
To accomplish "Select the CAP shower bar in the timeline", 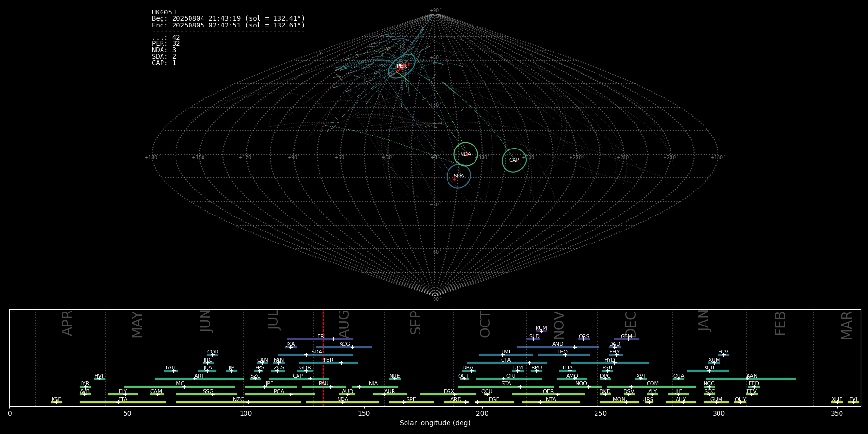I will (299, 379).
